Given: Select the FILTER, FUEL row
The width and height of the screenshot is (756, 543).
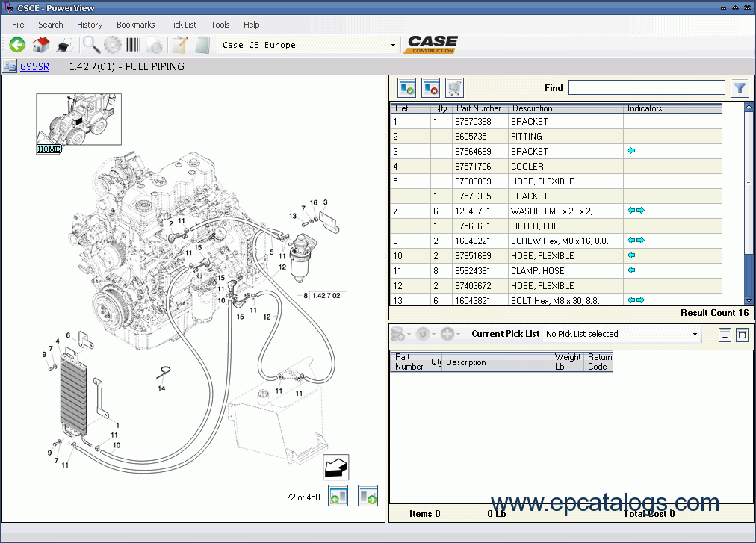Looking at the screenshot, I should [556, 226].
